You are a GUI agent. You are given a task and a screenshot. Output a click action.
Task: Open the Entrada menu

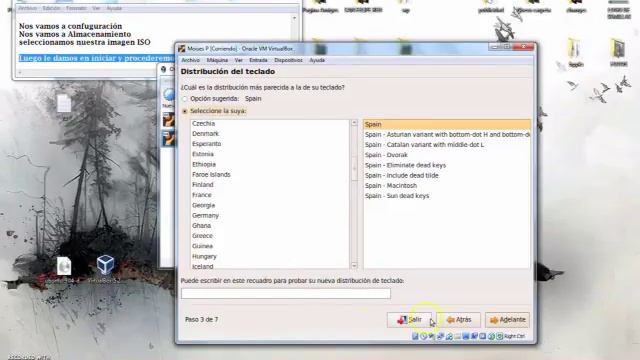point(258,60)
